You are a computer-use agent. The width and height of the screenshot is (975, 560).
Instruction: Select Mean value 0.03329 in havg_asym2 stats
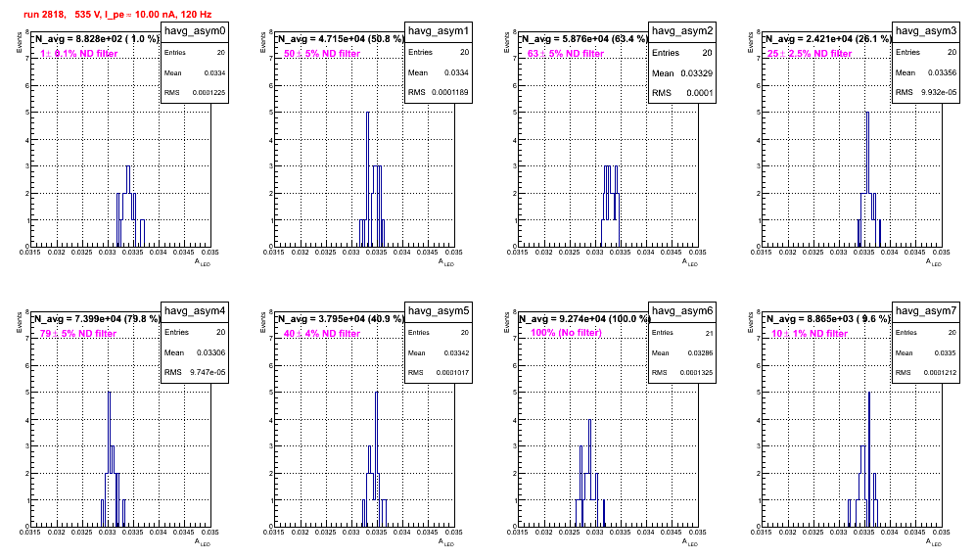tap(696, 72)
